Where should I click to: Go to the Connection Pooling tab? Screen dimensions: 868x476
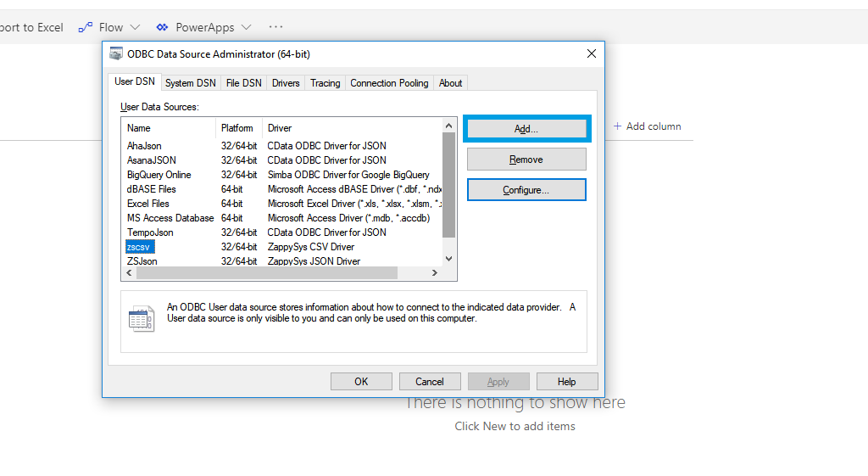(x=389, y=83)
